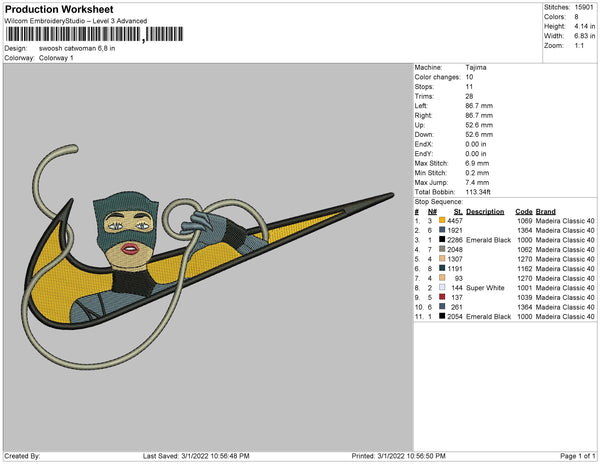Select the Width value 6.83 in
This screenshot has width=600, height=464.
585,36
